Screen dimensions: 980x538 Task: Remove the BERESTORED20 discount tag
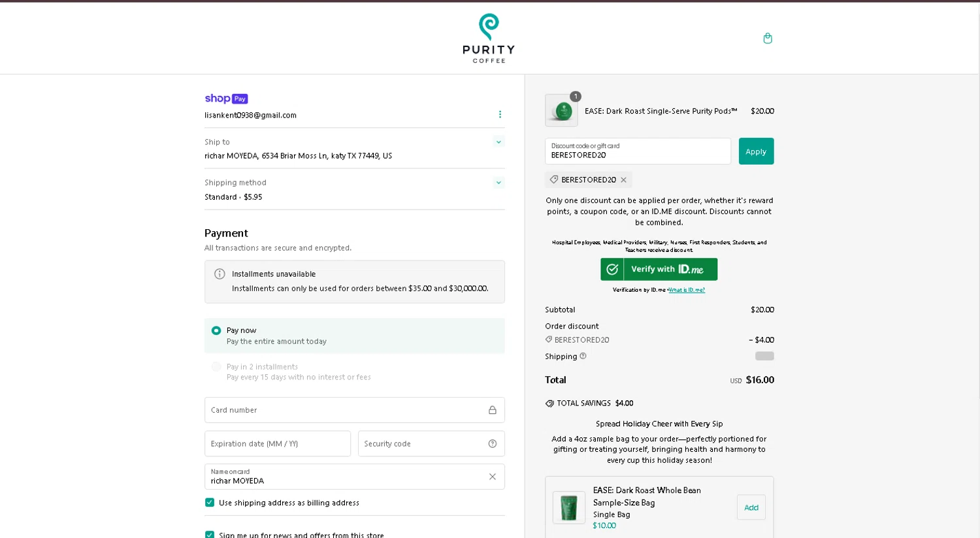pos(623,180)
